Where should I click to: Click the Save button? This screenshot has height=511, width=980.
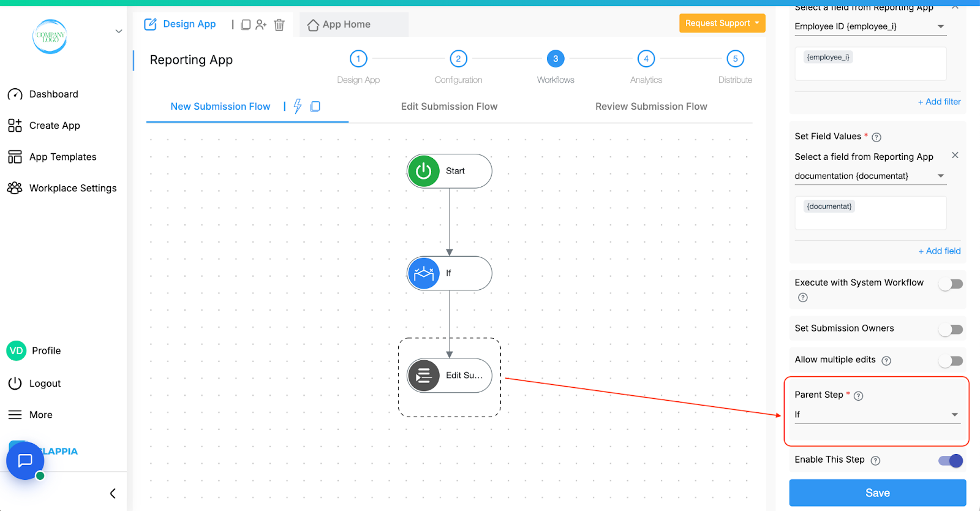click(x=878, y=493)
